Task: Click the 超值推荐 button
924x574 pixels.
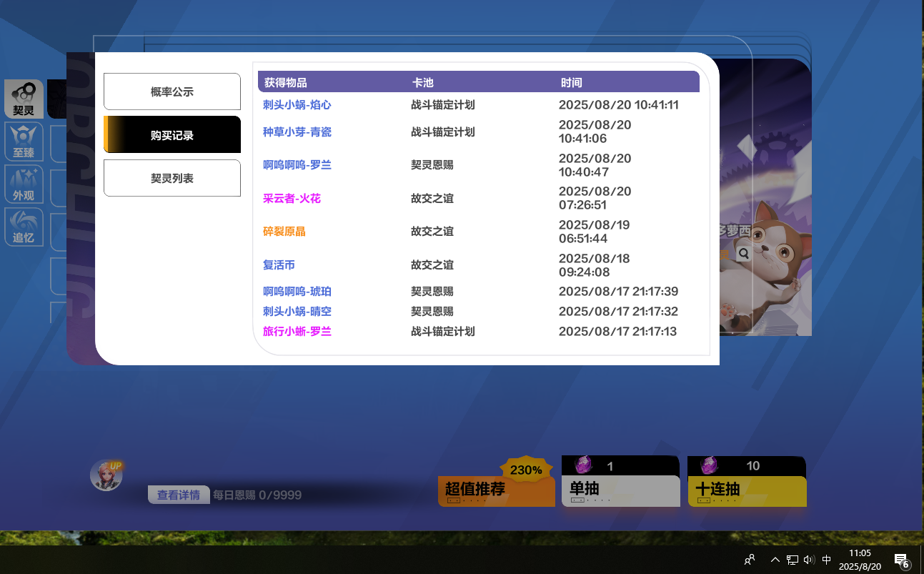Action: coord(496,490)
